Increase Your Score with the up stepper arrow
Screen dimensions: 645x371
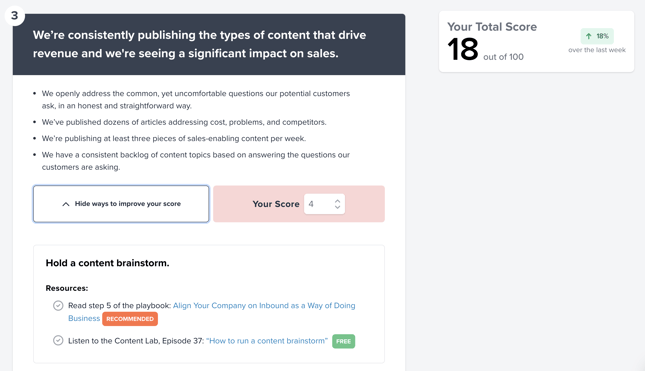(x=337, y=201)
